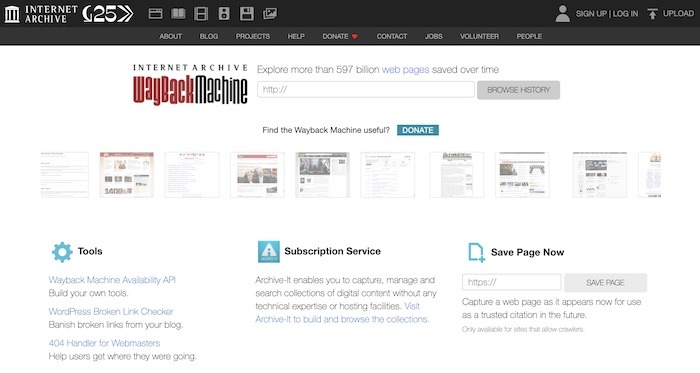The height and width of the screenshot is (373, 700).
Task: Open Wayback Machine Availability API link
Action: 112,280
